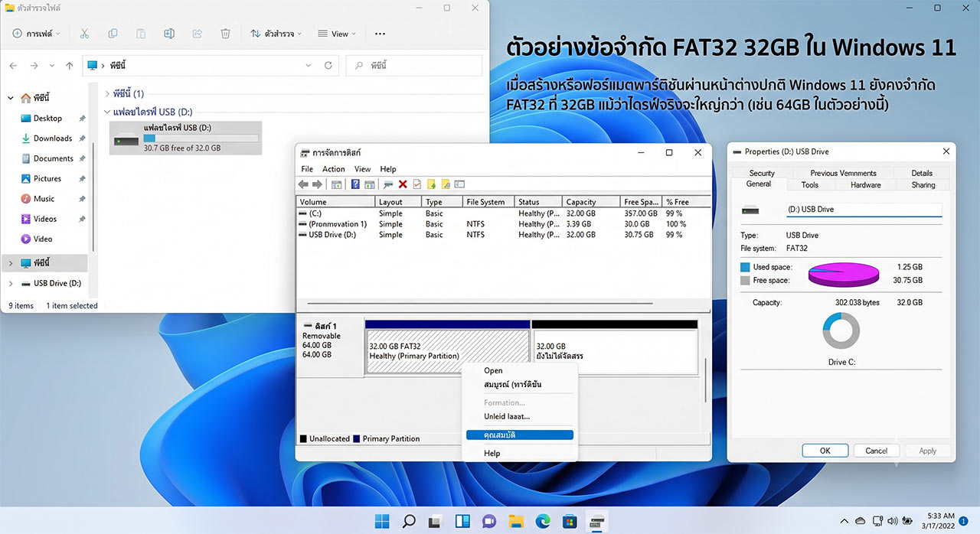Image resolution: width=980 pixels, height=534 pixels.
Task: Expand the recent locations chevron beside forward arrow
Action: click(52, 66)
